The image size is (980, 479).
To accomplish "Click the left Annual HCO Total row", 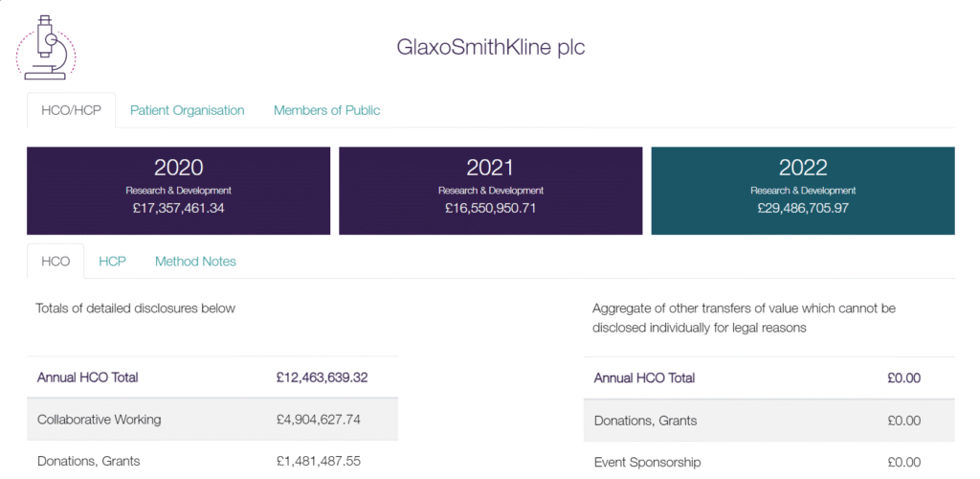I will (212, 377).
